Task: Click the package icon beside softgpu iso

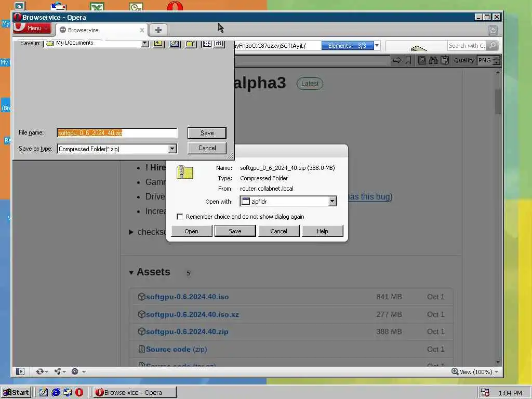Action: tap(141, 297)
